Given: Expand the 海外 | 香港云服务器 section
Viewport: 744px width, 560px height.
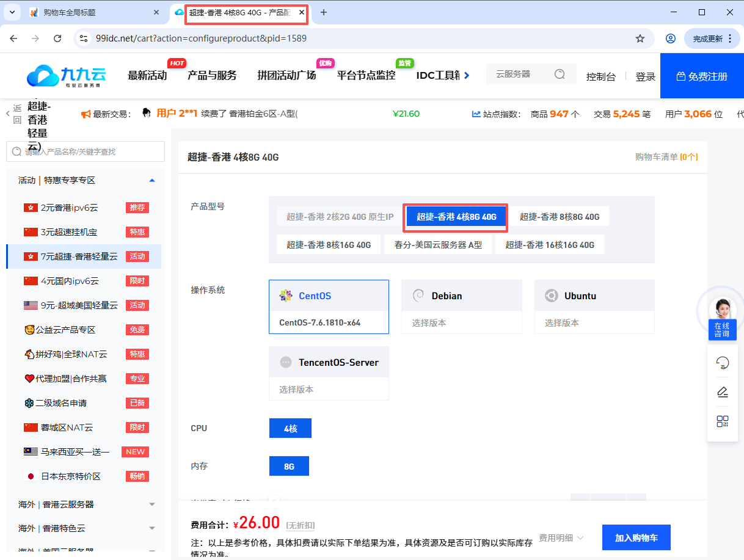Looking at the screenshot, I should [86, 504].
